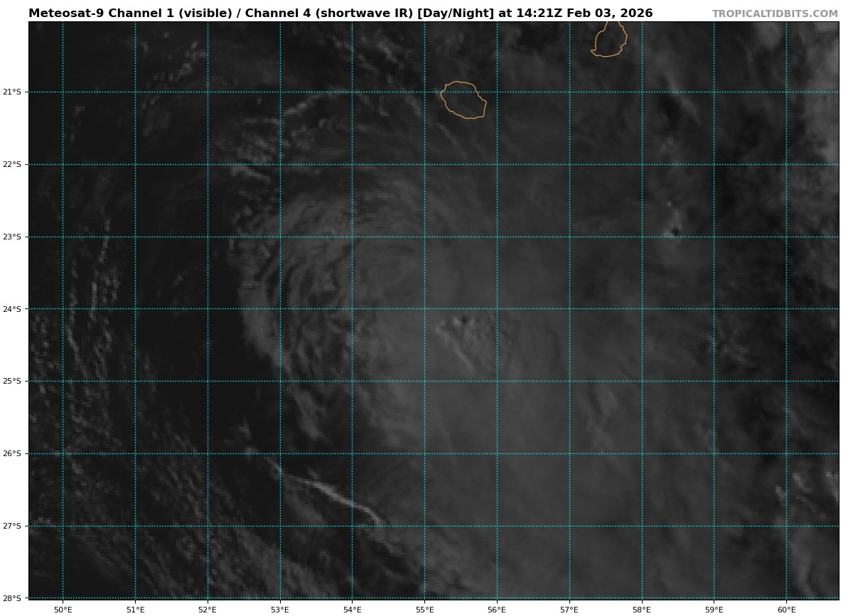Click the 26°S latitude label
The image size is (853, 616).
click(12, 454)
